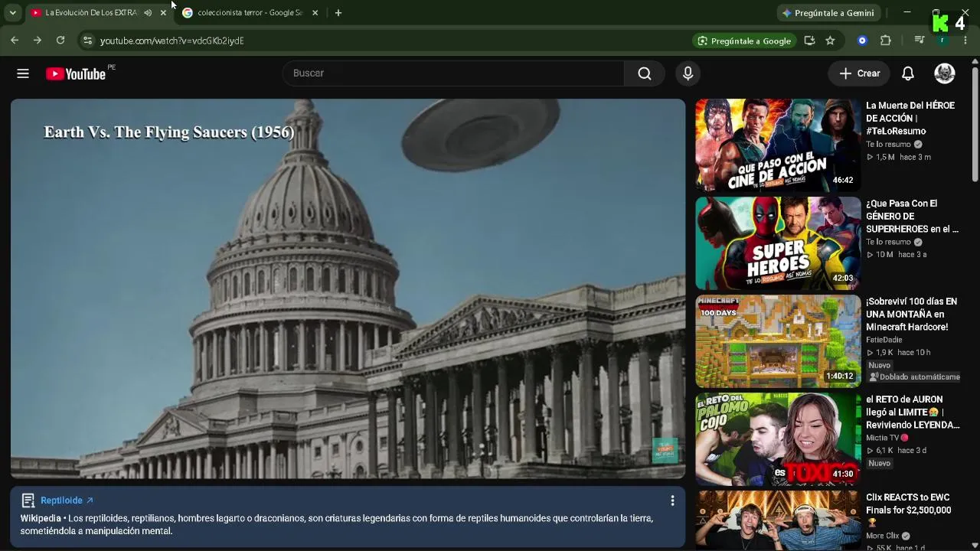Go back to the previous page
Viewport: 980px width, 551px height.
15,41
